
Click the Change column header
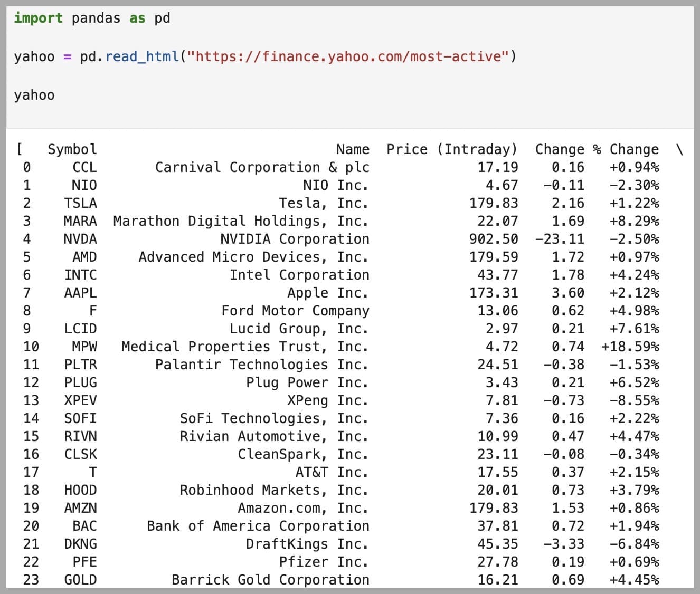[x=560, y=149]
